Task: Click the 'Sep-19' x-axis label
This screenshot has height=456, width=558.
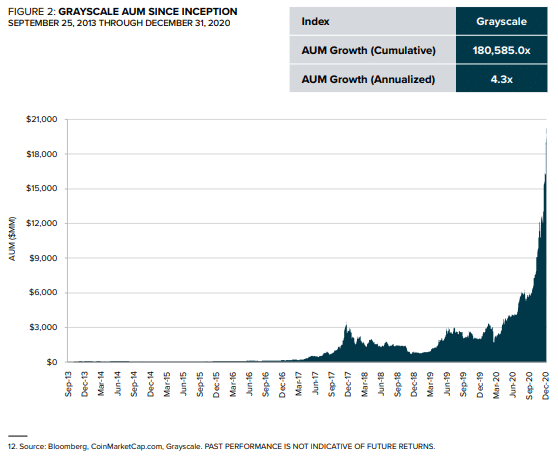Action: coord(463,384)
